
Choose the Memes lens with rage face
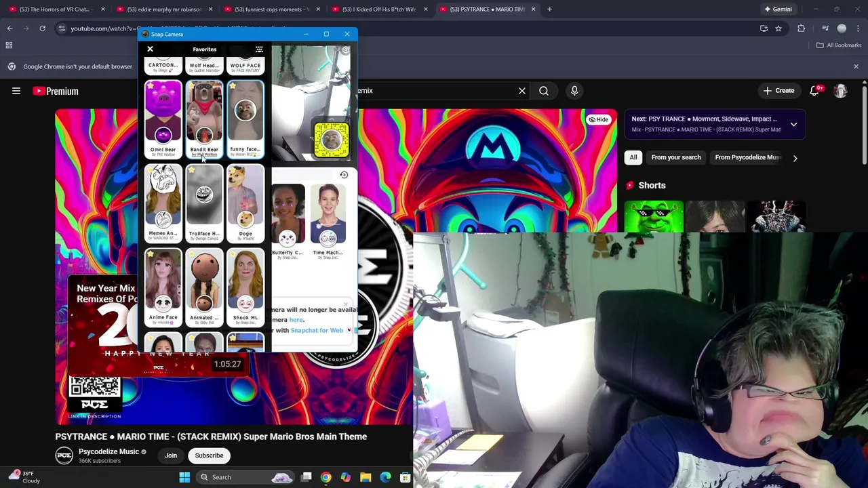(163, 203)
